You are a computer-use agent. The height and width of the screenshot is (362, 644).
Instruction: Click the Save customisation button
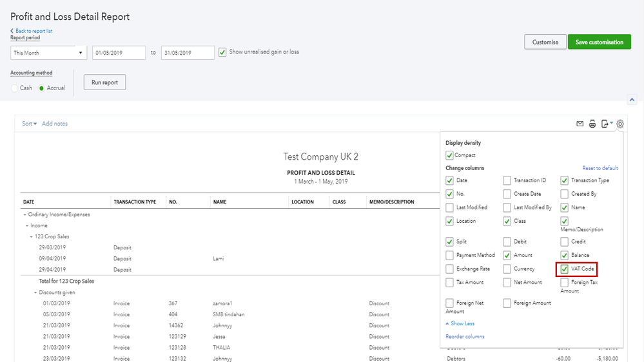599,43
